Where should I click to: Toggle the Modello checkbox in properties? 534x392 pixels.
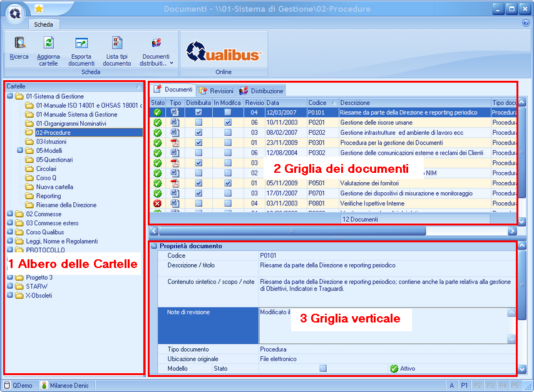(x=323, y=369)
